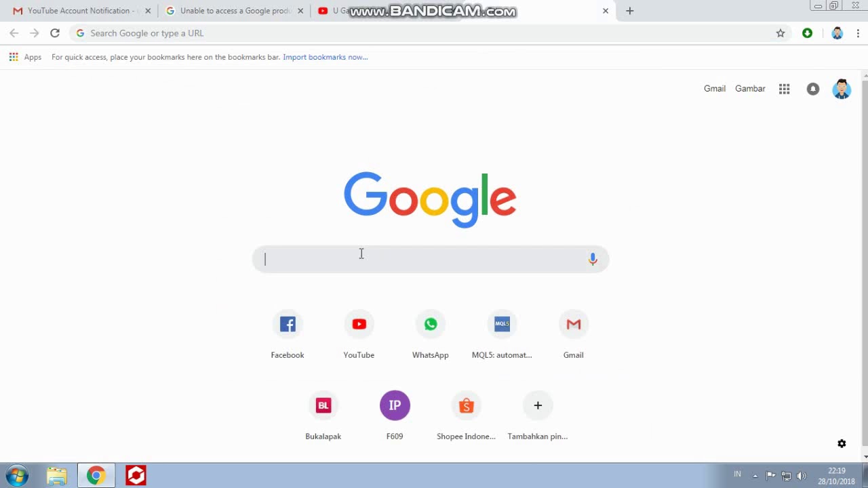This screenshot has width=868, height=488.
Task: Click the green download extension icon
Action: [x=807, y=33]
